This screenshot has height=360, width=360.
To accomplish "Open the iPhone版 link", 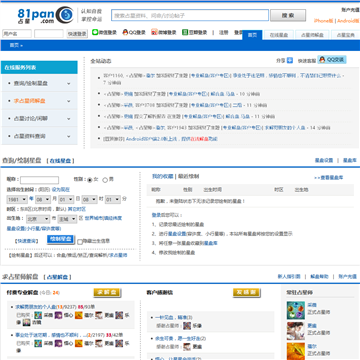I will tap(323, 21).
